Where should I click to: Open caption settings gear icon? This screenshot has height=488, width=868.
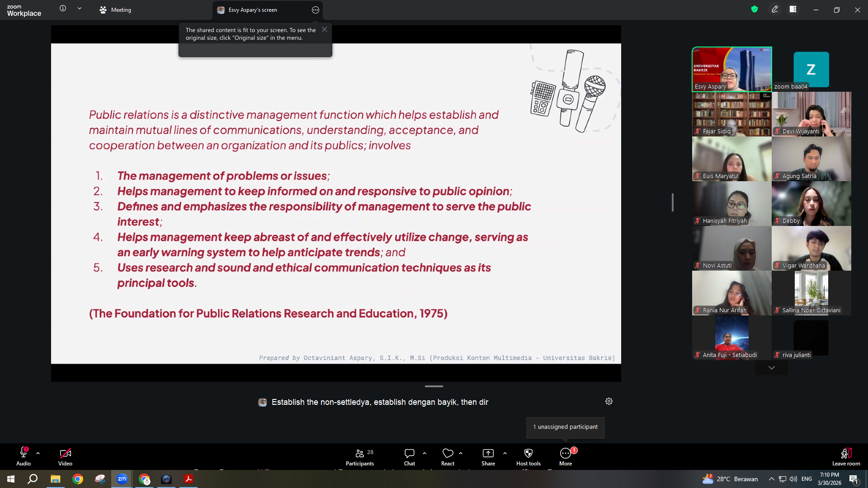tap(609, 401)
